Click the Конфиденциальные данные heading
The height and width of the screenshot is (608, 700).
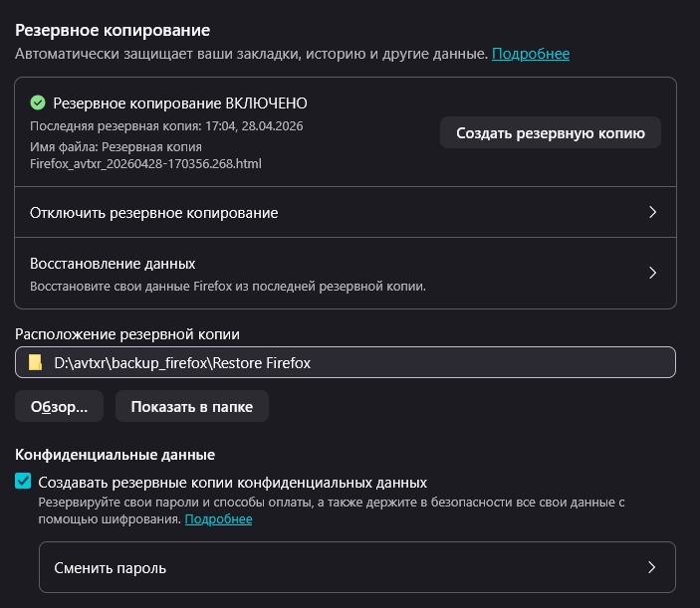click(115, 456)
